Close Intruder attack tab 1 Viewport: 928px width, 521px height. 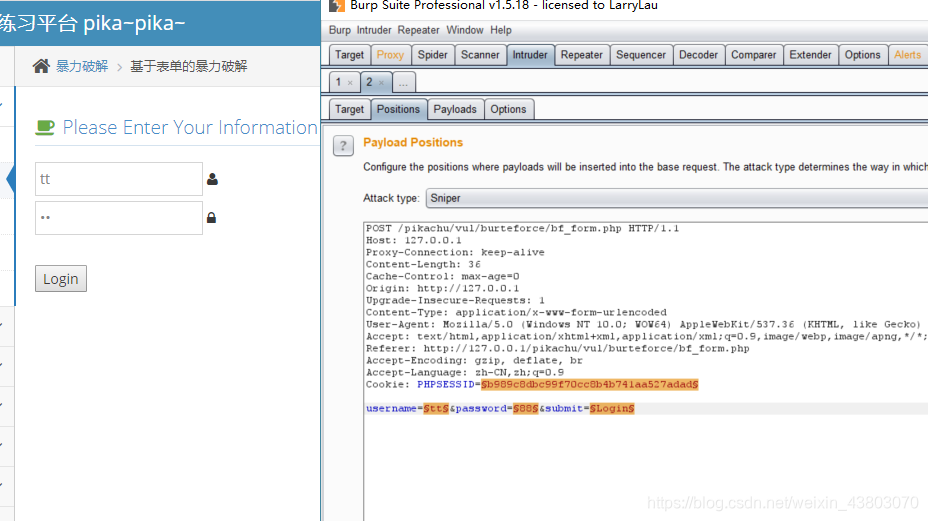pyautogui.click(x=350, y=83)
